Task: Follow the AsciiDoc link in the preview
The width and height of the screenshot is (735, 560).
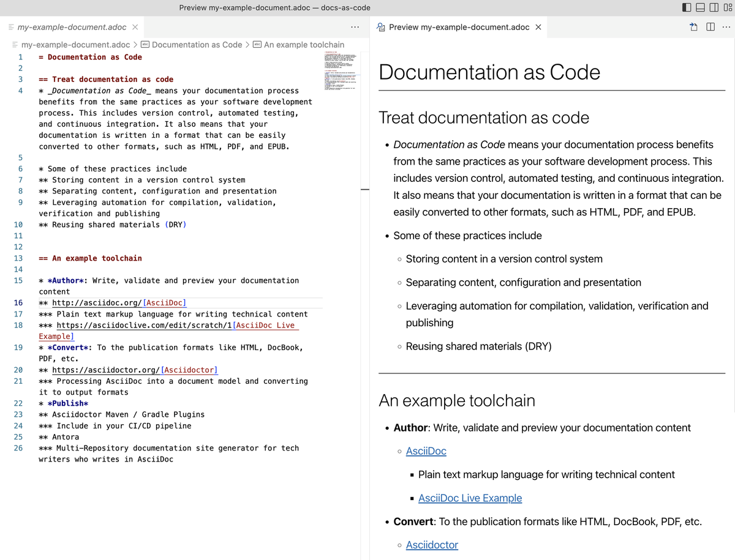Action: point(426,451)
